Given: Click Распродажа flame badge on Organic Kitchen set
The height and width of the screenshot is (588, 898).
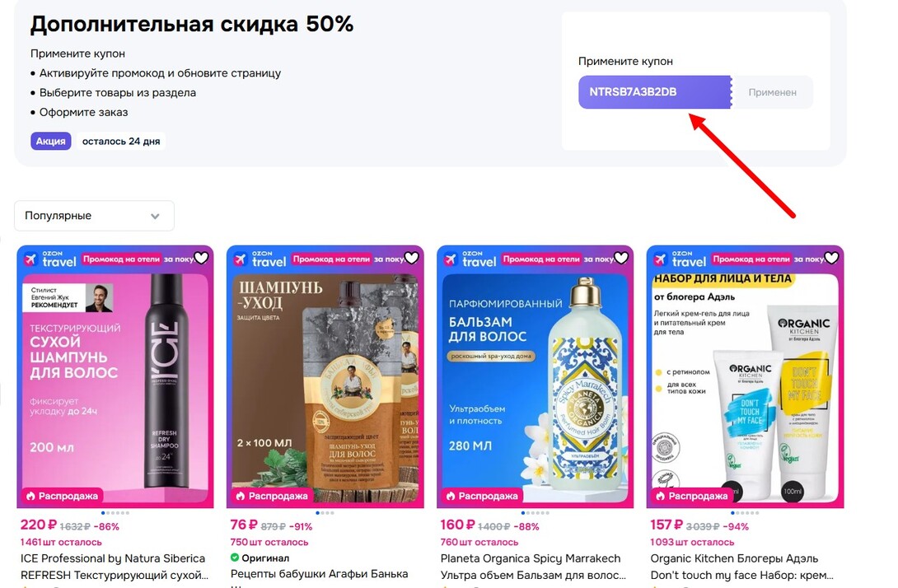Looking at the screenshot, I should pos(692,496).
